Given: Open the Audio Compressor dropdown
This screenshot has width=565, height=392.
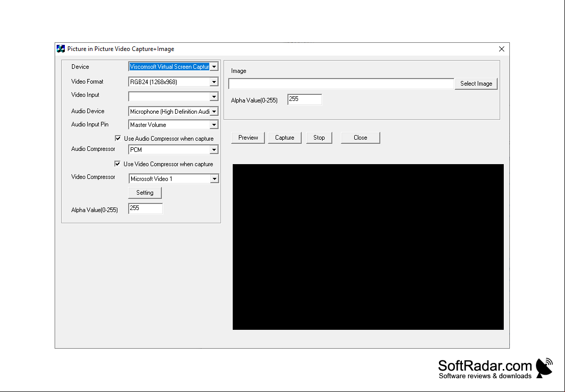Looking at the screenshot, I should point(214,149).
